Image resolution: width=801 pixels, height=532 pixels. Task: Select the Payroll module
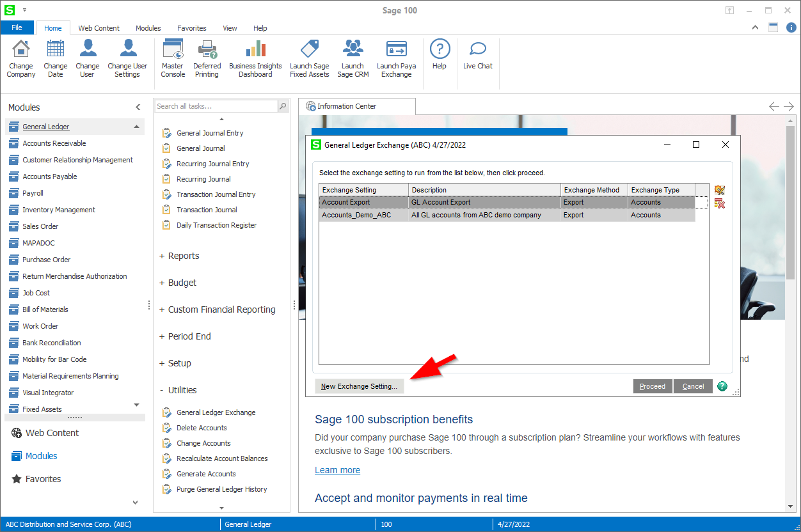coord(33,193)
